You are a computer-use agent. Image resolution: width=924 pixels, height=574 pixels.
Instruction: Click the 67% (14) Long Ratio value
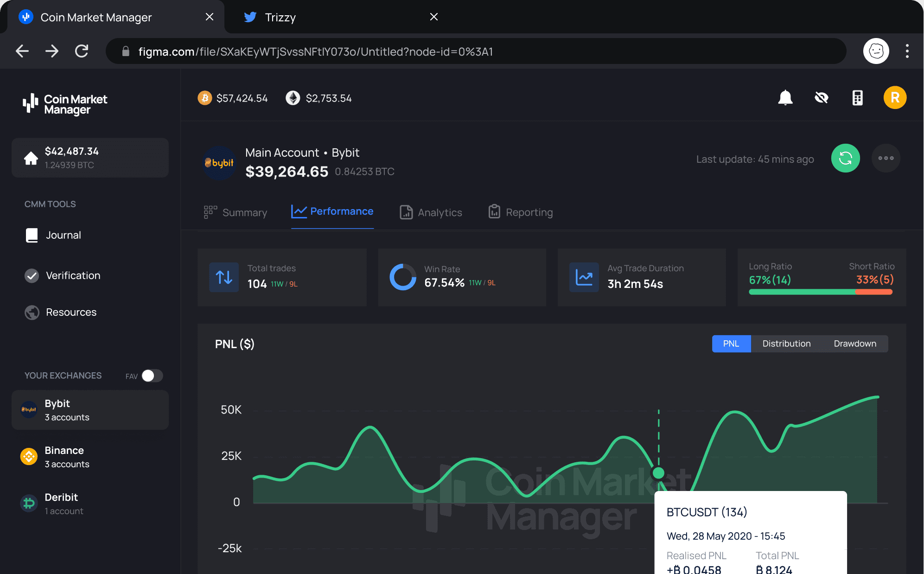coord(770,280)
